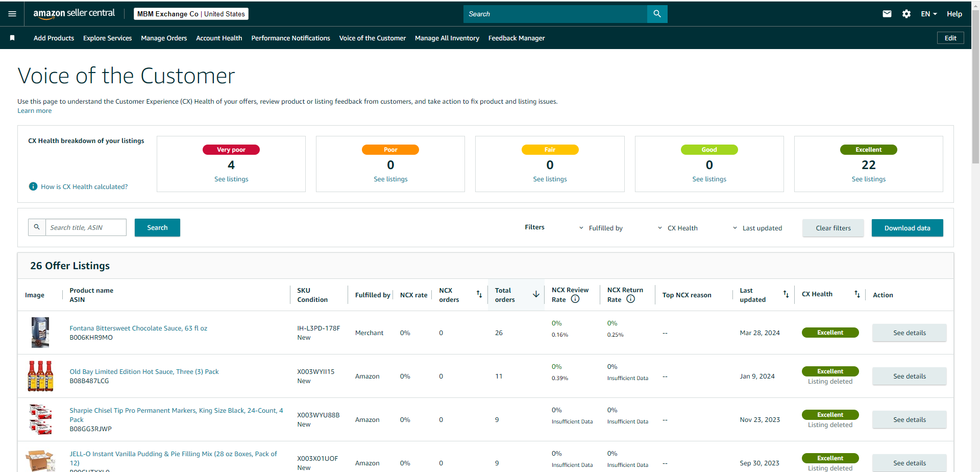Screen dimensions: 980x472
Task: Click the magnifier search button in header
Action: pyautogui.click(x=657, y=14)
